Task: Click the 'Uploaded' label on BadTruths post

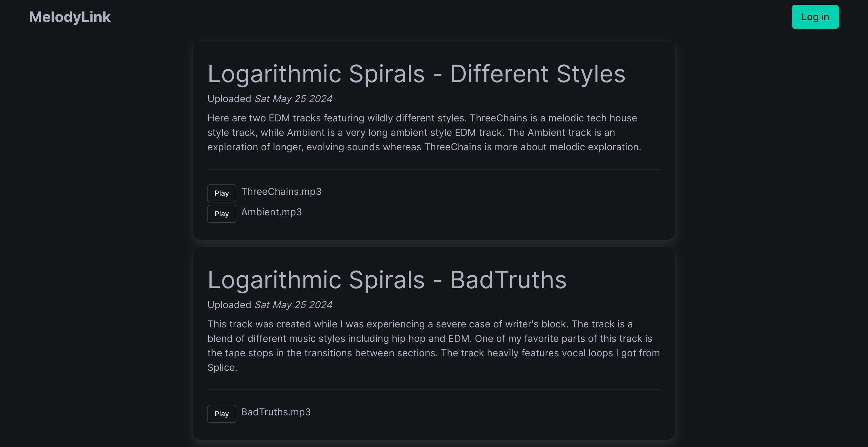Action: pos(229,305)
